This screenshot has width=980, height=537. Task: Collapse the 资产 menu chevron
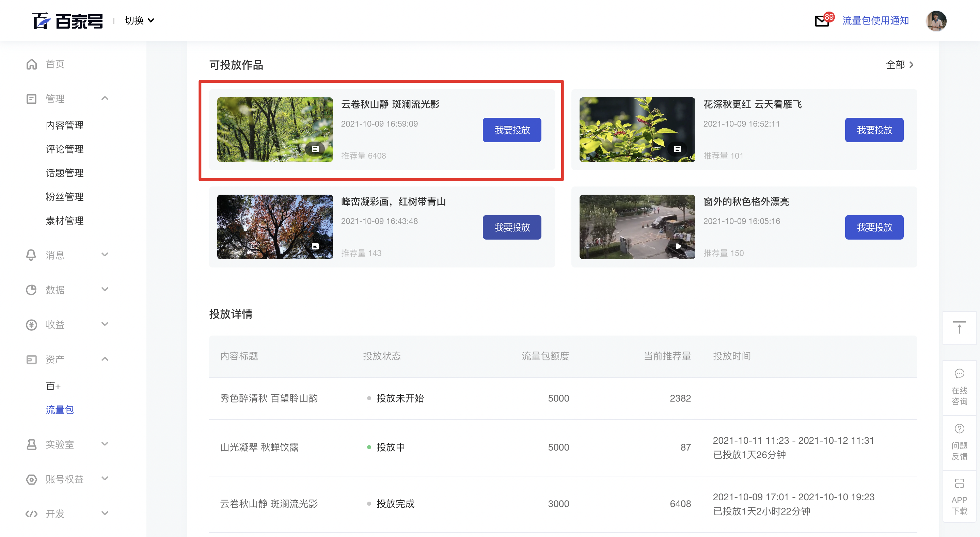[x=105, y=359]
